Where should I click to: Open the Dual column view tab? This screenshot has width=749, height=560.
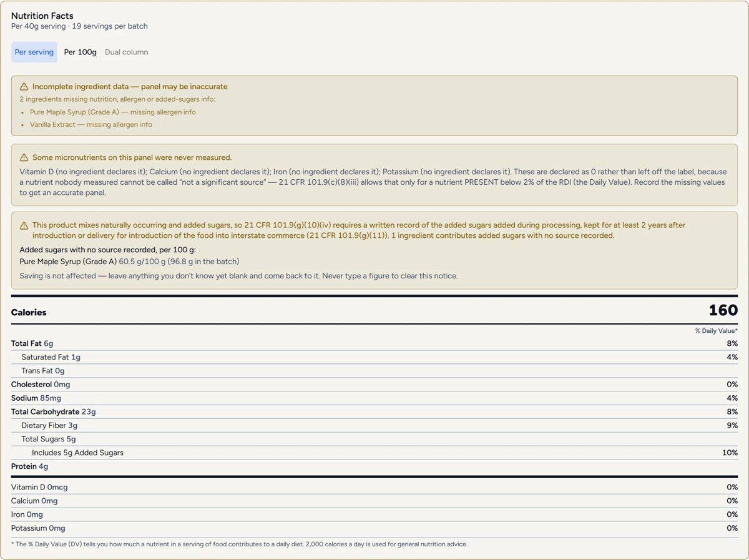(127, 52)
